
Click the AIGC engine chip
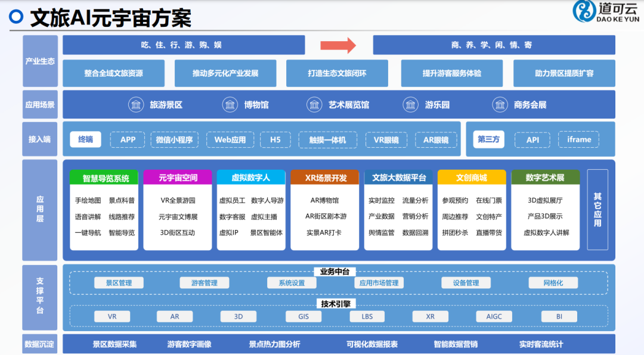pyautogui.click(x=494, y=316)
